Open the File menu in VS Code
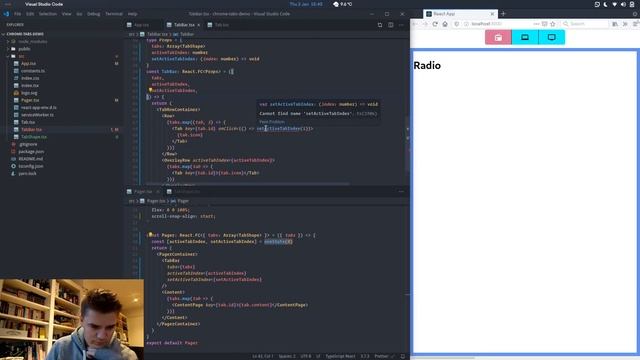Screen dimensions: 640x360 point(18,14)
